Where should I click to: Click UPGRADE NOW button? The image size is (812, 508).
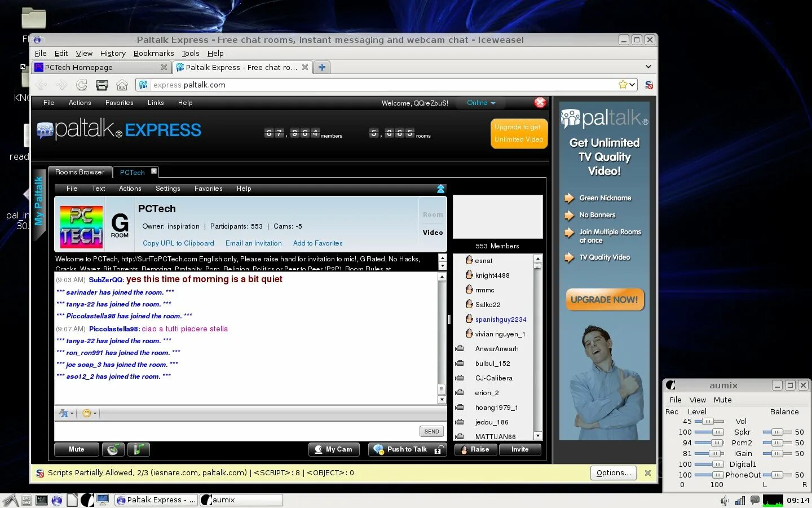pos(604,300)
